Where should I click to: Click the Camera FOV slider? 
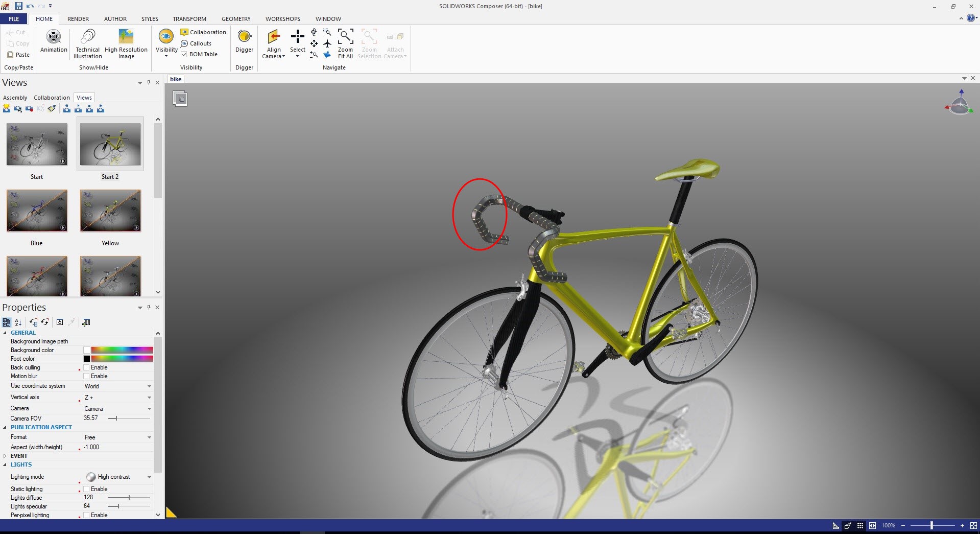pyautogui.click(x=129, y=419)
